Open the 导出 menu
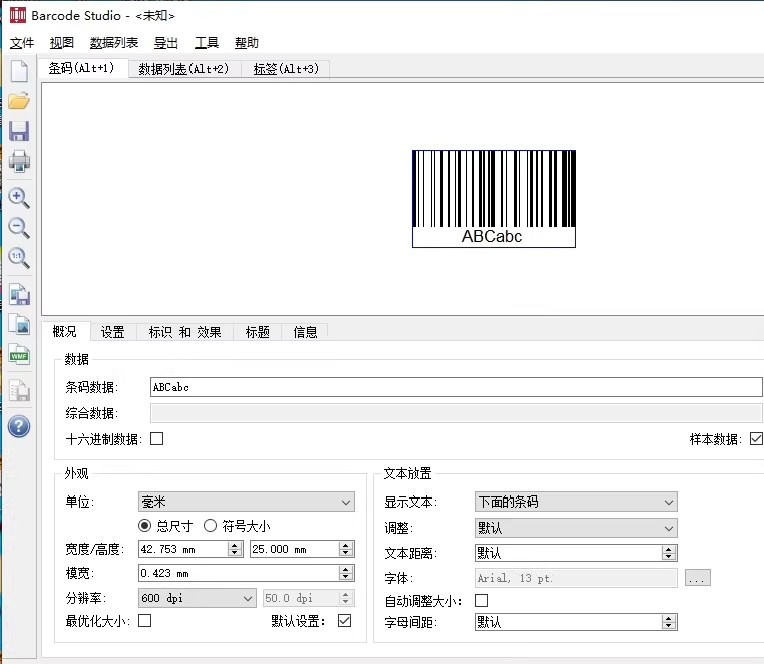 click(x=166, y=43)
